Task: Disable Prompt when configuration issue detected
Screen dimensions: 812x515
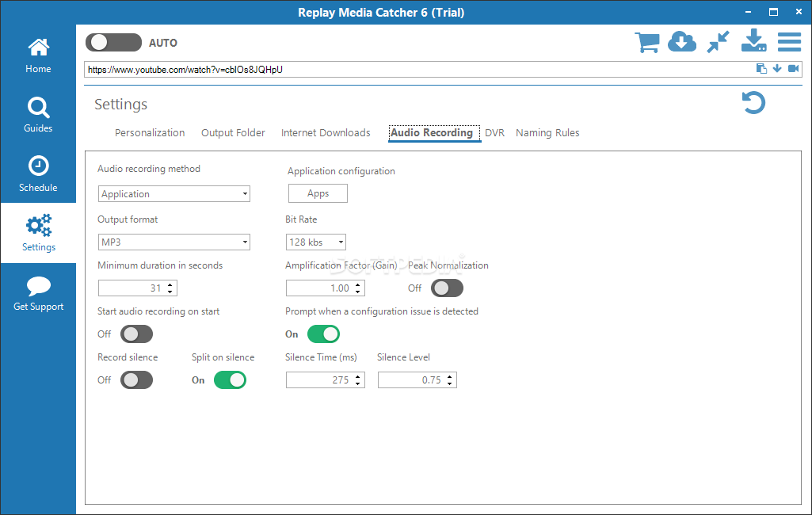Action: tap(324, 334)
